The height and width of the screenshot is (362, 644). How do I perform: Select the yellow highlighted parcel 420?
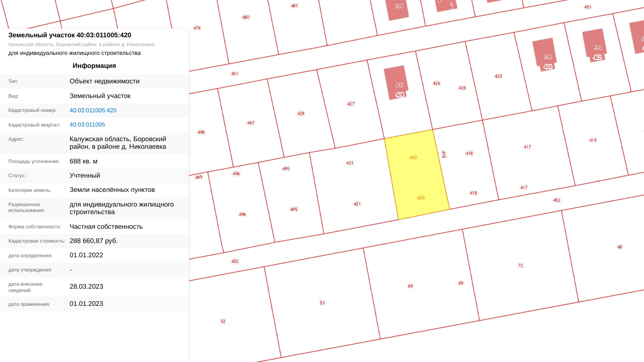pyautogui.click(x=417, y=175)
